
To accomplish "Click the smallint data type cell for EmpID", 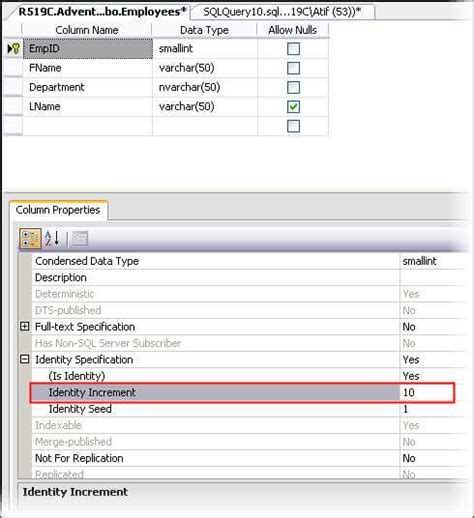I will coord(205,49).
